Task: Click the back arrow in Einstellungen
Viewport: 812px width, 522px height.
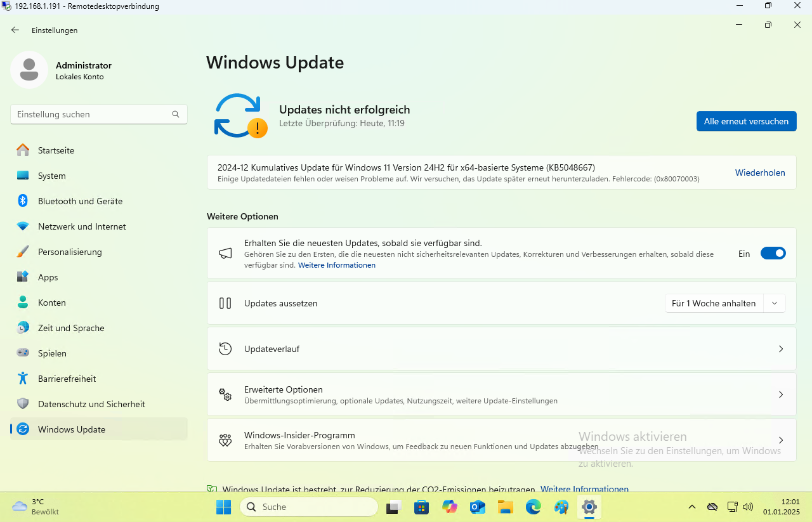Action: point(15,30)
